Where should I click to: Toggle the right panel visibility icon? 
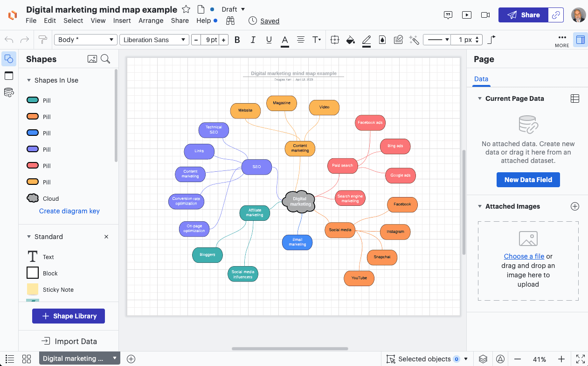[580, 40]
